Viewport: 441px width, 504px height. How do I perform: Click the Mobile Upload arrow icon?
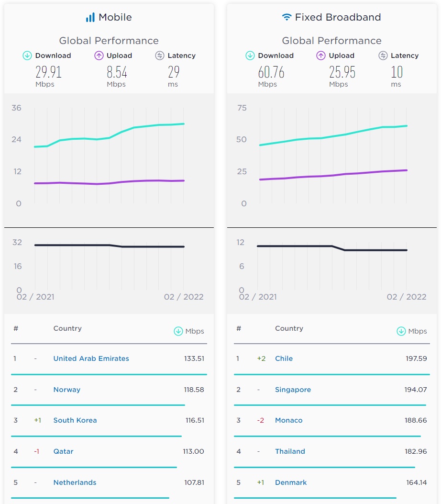tap(99, 56)
